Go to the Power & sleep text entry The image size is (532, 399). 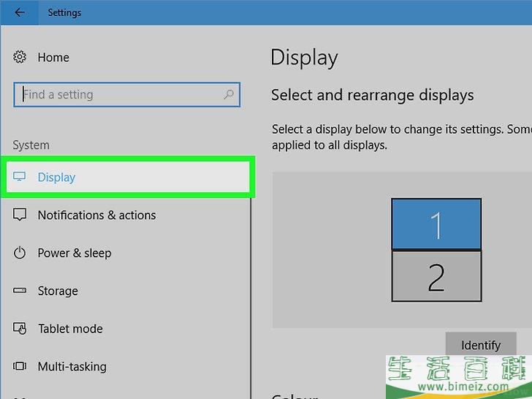(x=75, y=253)
